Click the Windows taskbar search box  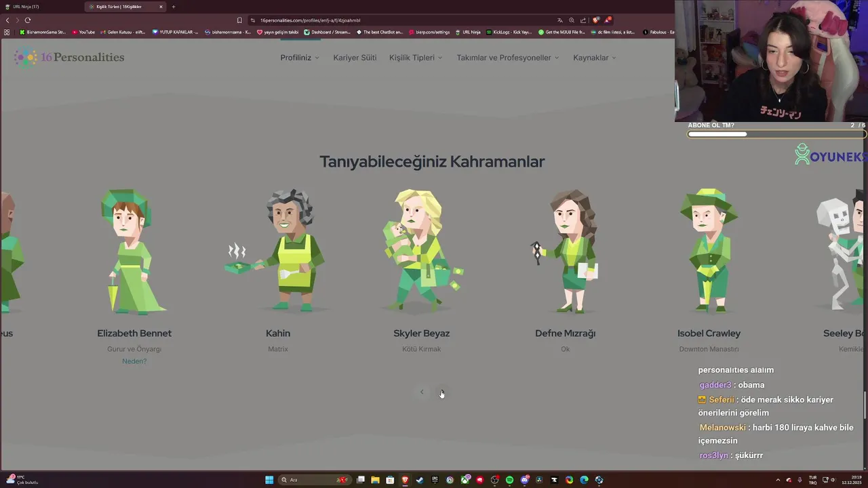(x=315, y=480)
